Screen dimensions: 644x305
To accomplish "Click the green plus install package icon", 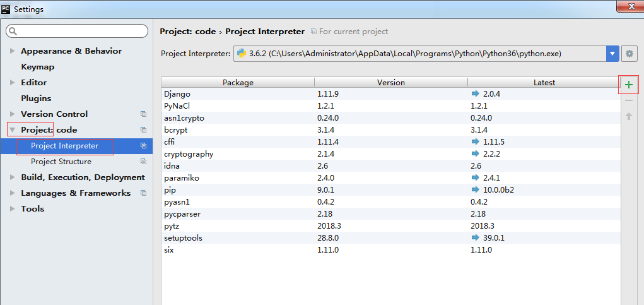I will (x=628, y=85).
